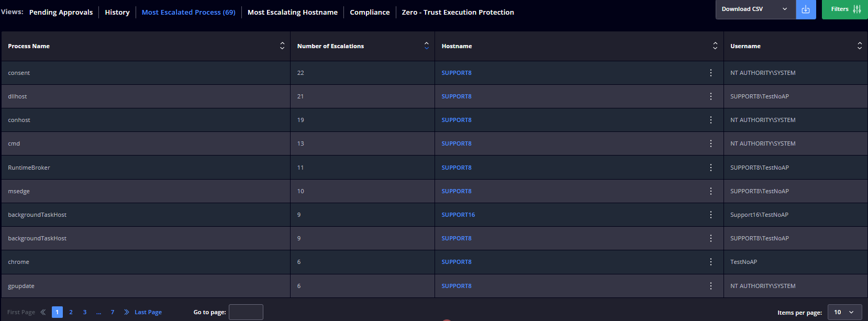This screenshot has width=868, height=321.
Task: Click the RuntimeBroker process name cell
Action: [x=146, y=168]
